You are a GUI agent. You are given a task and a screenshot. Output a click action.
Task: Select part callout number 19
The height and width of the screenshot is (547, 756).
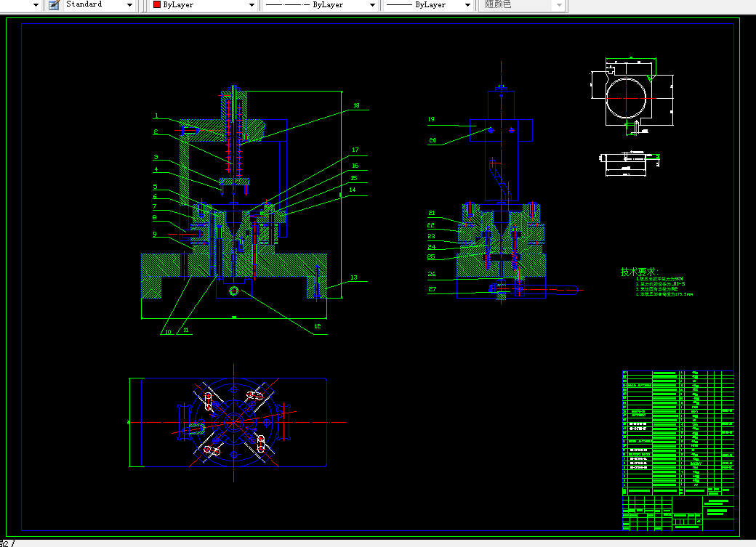pos(431,119)
